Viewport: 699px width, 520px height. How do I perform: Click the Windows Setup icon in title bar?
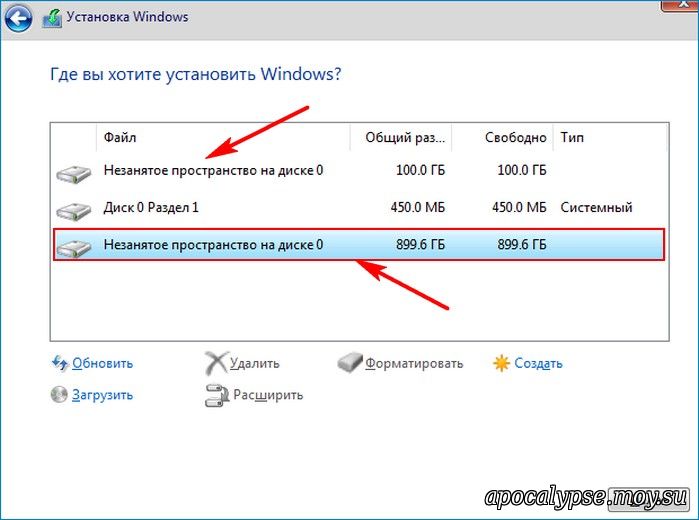coord(52,18)
